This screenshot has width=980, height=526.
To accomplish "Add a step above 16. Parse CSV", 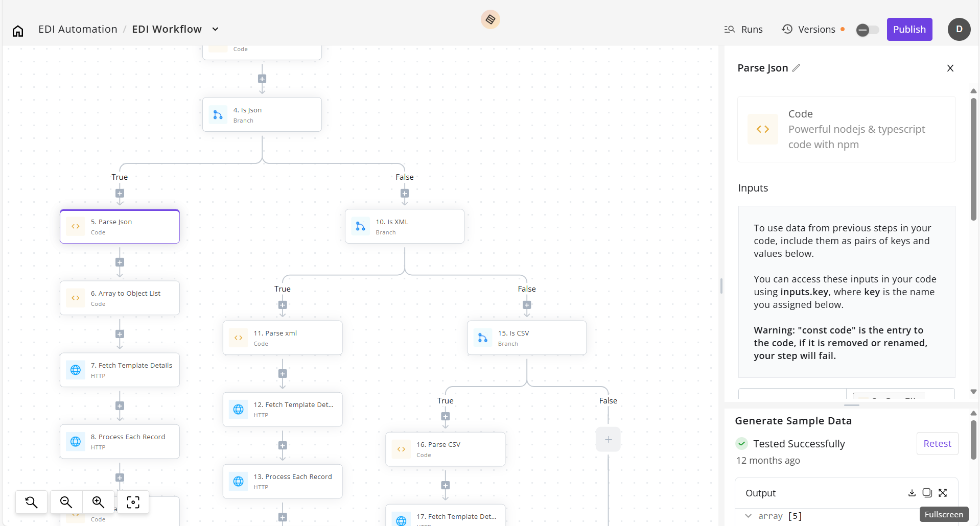I will (446, 417).
